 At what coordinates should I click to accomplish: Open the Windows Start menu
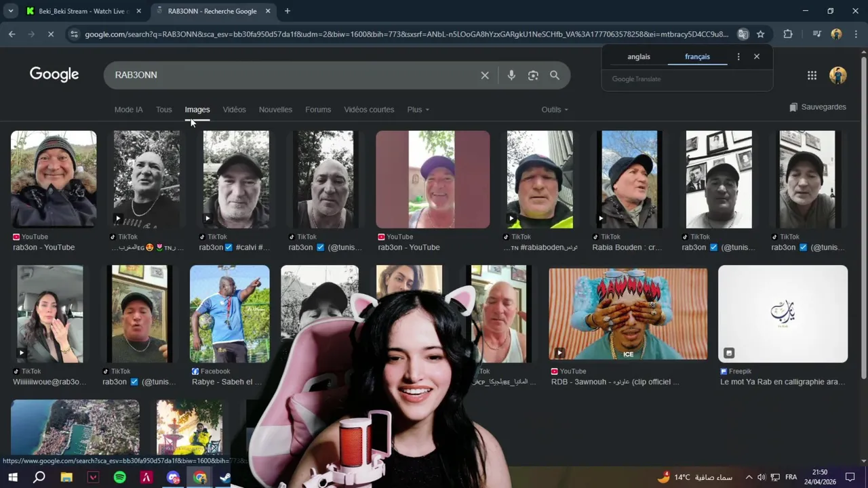click(x=12, y=477)
